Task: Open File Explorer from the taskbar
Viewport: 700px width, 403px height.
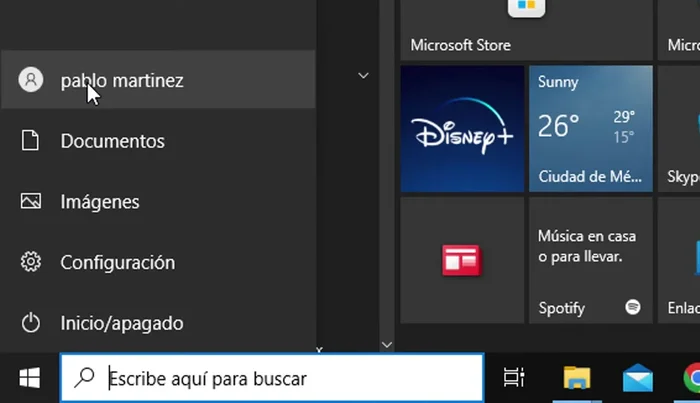Action: click(x=577, y=378)
